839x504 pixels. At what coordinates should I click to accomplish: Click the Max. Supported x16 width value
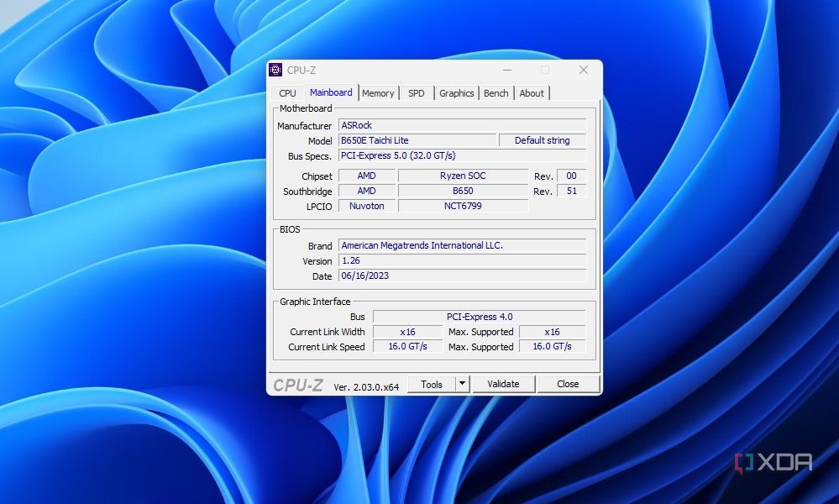click(x=553, y=332)
